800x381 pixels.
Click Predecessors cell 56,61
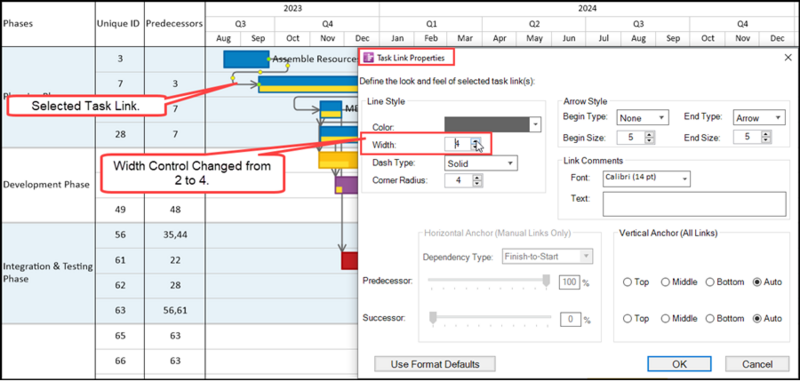coord(174,311)
